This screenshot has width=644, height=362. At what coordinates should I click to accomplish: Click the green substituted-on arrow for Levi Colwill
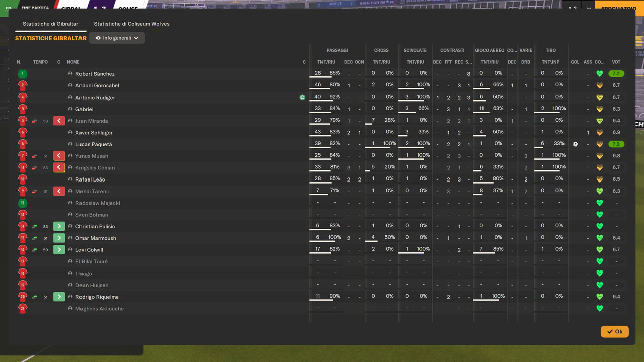pos(59,250)
